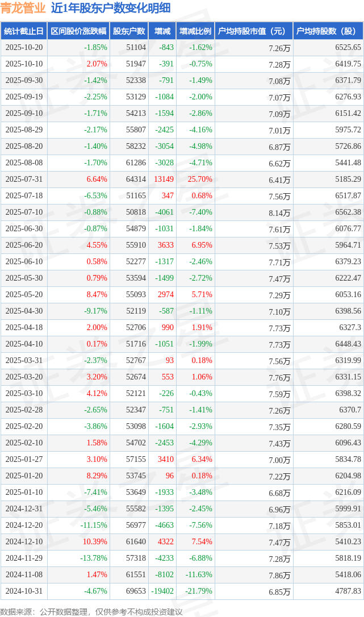
Task: Click the 2025-07-31 date cell
Action: click(x=24, y=180)
